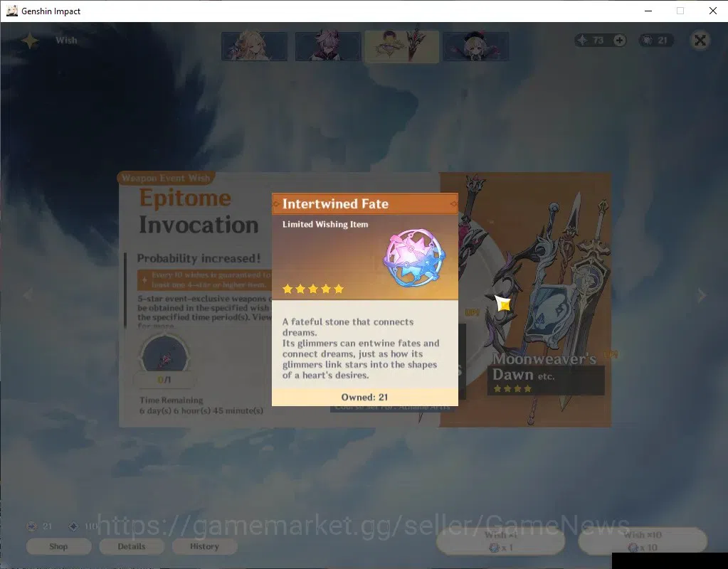Close the Genshin Impact window
Image resolution: width=728 pixels, height=569 pixels.
(712, 11)
